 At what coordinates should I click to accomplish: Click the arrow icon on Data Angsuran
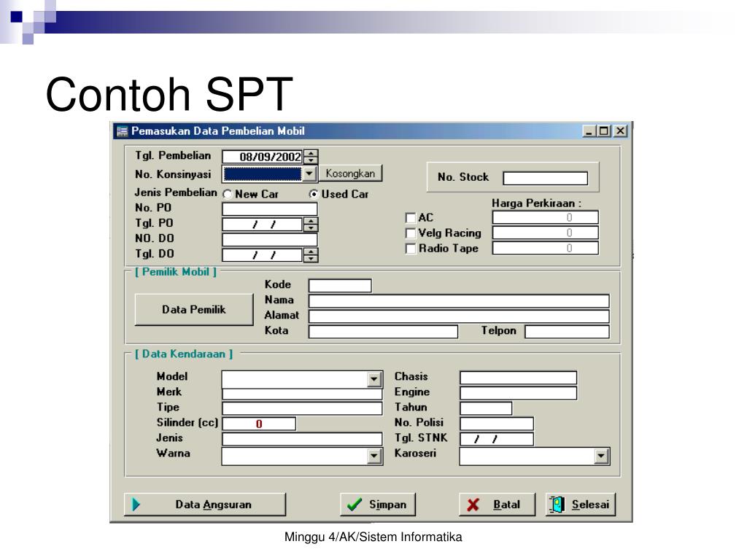pos(136,505)
